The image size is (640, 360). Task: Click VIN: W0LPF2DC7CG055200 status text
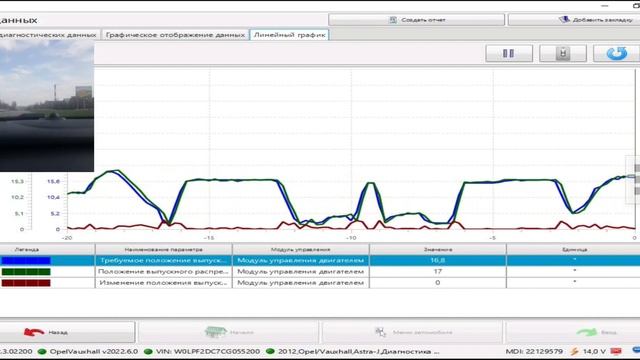coord(208,351)
